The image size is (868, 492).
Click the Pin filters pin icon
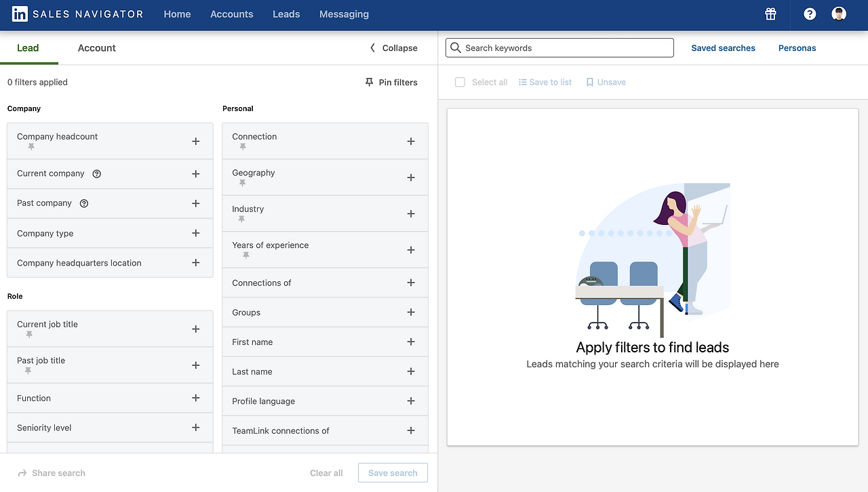pyautogui.click(x=370, y=82)
